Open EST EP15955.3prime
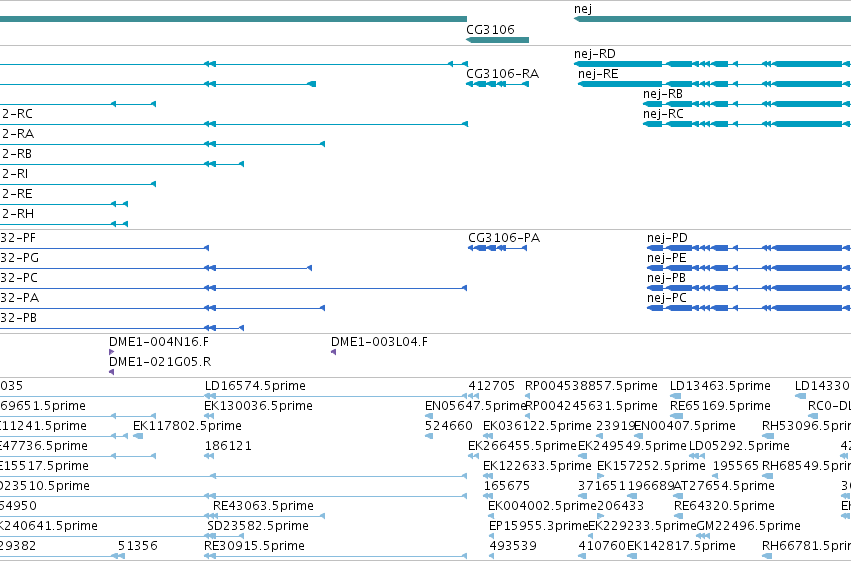The width and height of the screenshot is (851, 561). pos(539,526)
